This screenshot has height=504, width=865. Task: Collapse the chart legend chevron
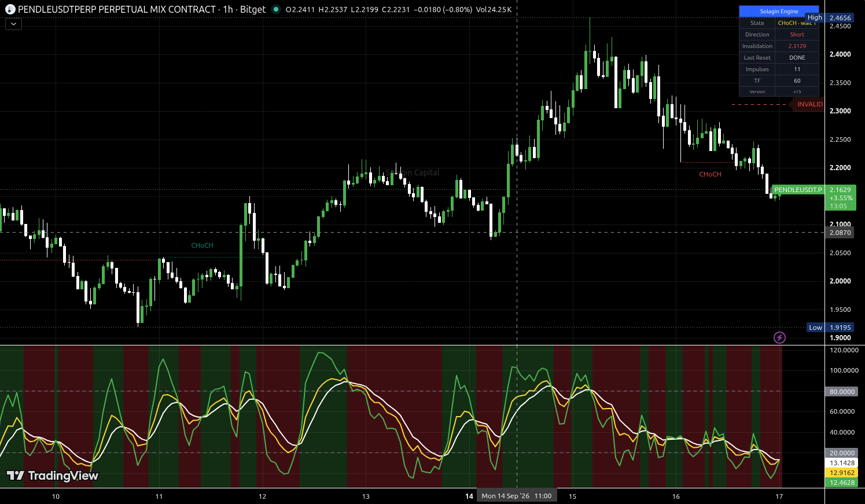13,24
